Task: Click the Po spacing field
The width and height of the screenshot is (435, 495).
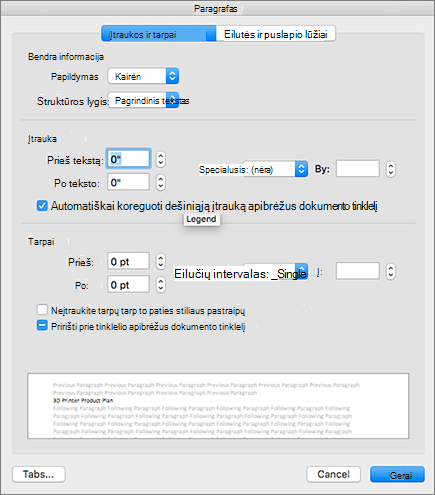Action: 128,284
